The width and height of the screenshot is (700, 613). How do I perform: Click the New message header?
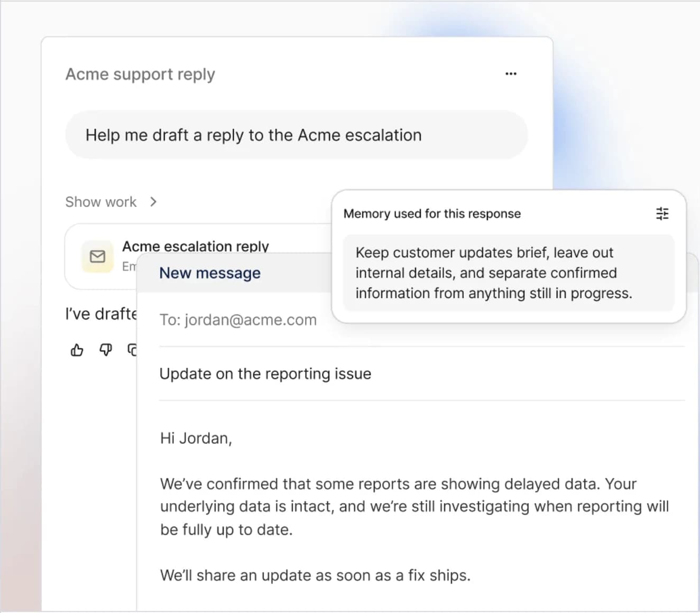pyautogui.click(x=210, y=273)
